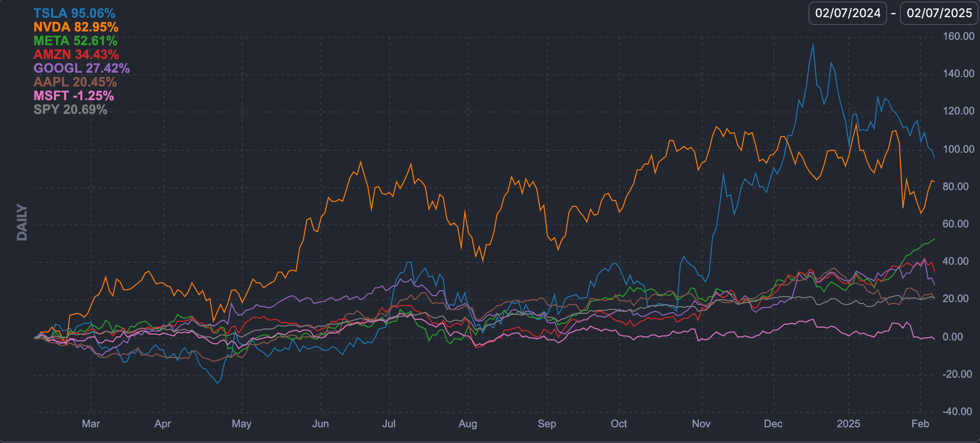
Task: Click the Apr label on the time axis
Action: (x=163, y=424)
